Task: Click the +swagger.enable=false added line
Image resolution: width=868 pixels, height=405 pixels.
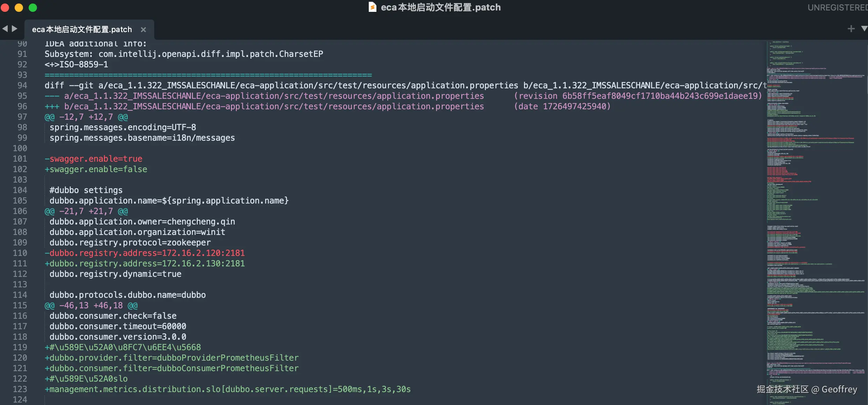Action: coord(96,169)
